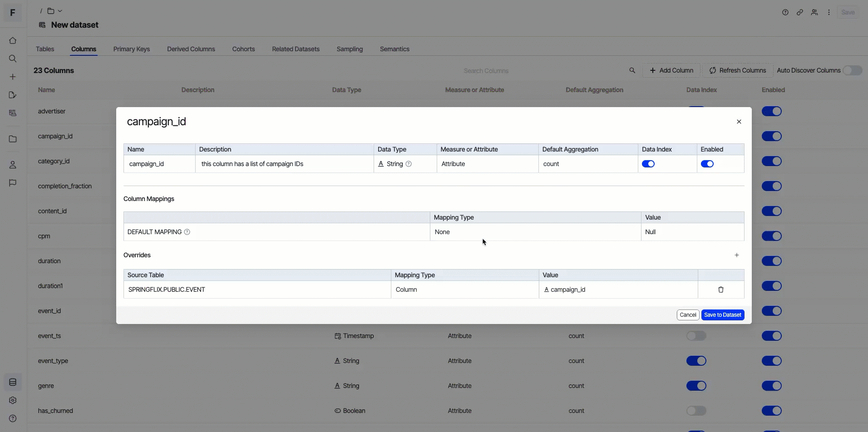Toggle Data Index switch for event_type row
The image size is (868, 432).
[x=696, y=361]
